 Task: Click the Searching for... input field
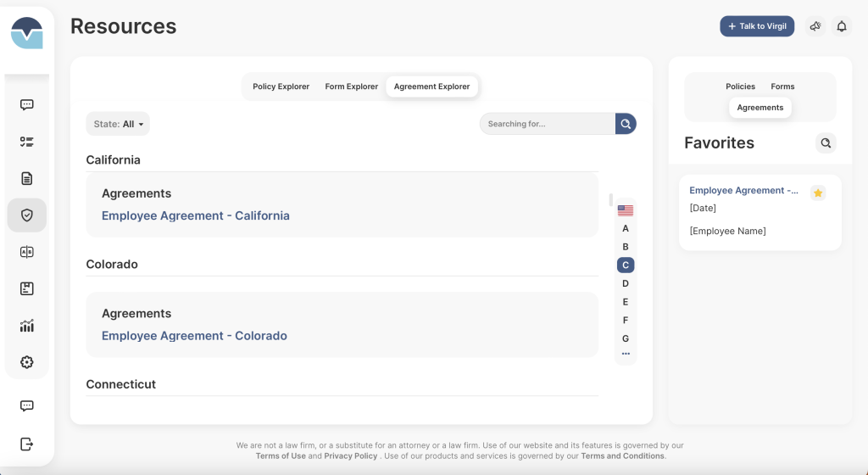[x=548, y=124]
